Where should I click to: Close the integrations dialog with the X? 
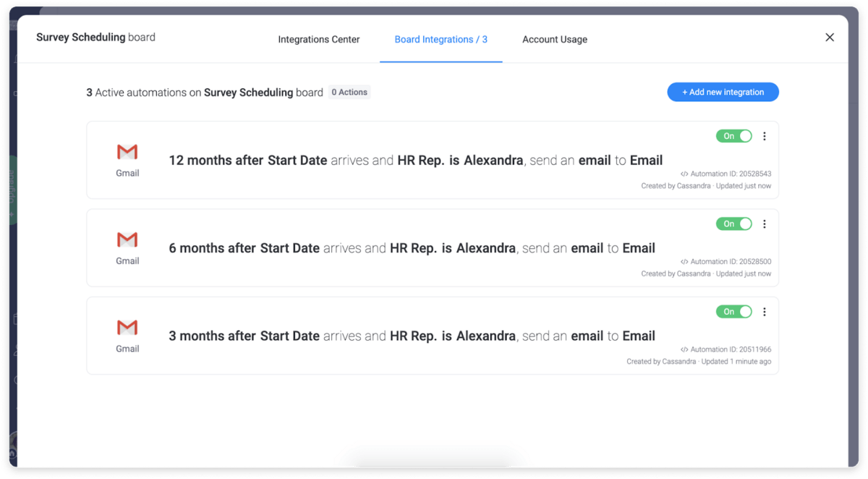(x=830, y=38)
